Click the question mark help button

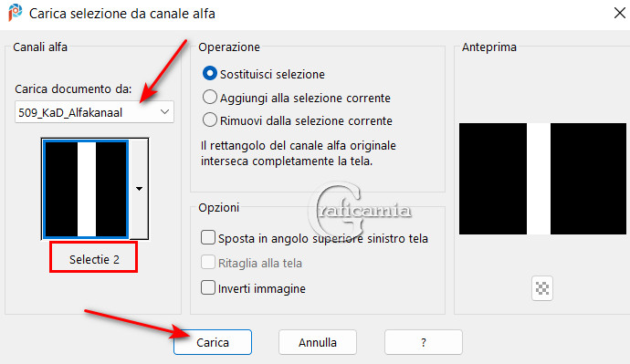pyautogui.click(x=423, y=342)
